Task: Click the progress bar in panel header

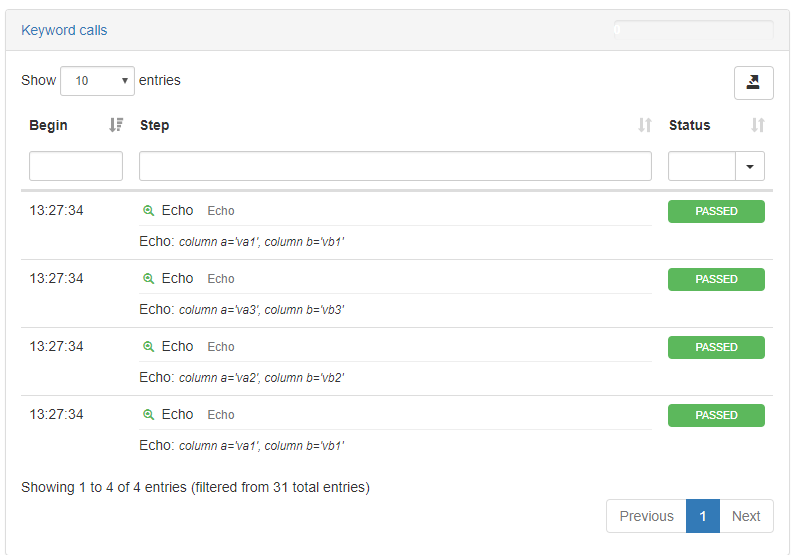Action: [x=694, y=30]
